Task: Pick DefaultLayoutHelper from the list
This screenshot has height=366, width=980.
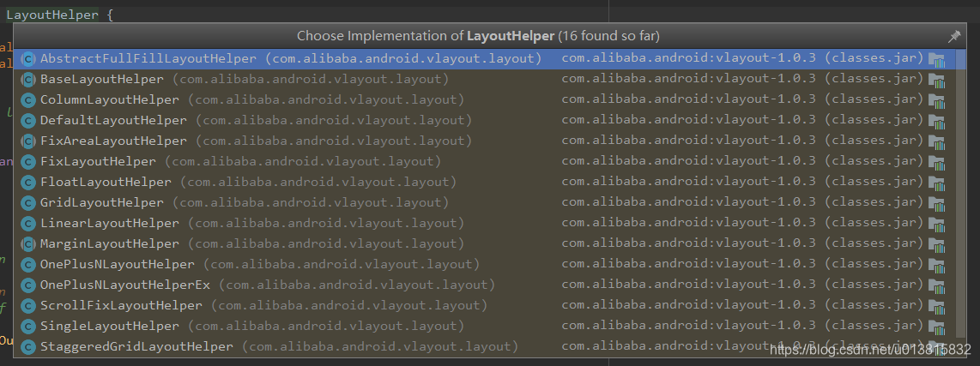Action: click(485, 121)
